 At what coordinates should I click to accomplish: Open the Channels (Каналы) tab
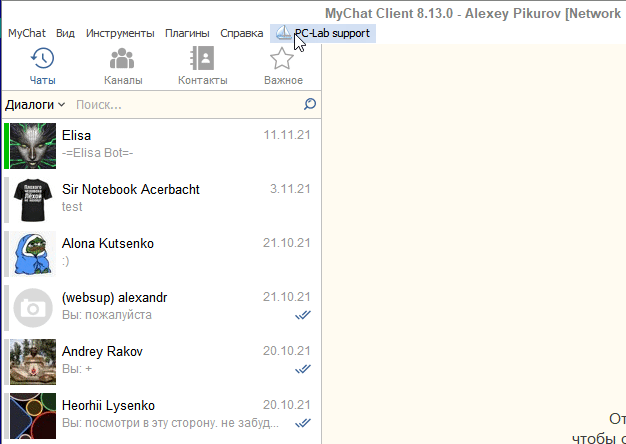click(x=123, y=66)
